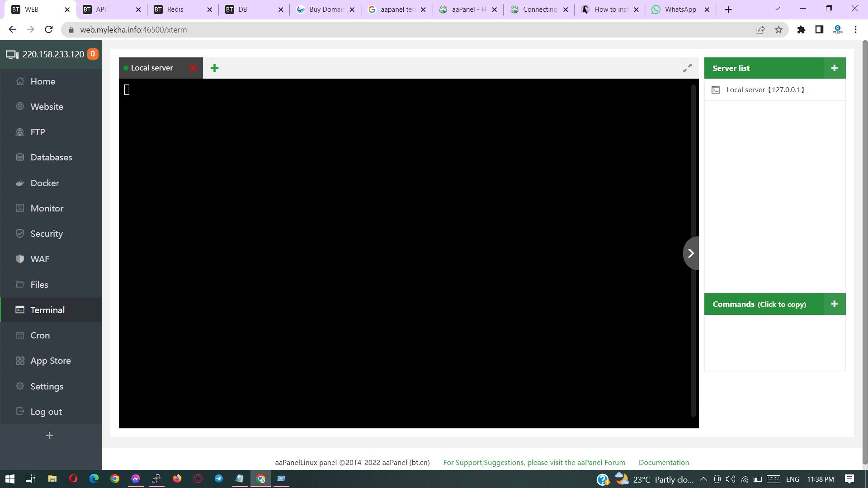This screenshot has width=868, height=488.
Task: Open the Chrome tab search dropdown arrow
Action: tap(777, 9)
